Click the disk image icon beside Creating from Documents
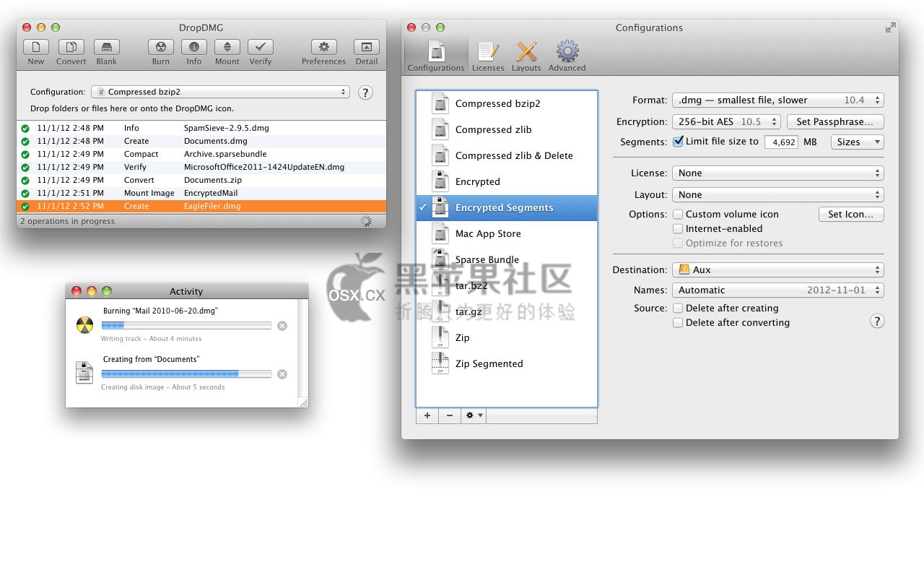The width and height of the screenshot is (924, 578). (x=84, y=373)
